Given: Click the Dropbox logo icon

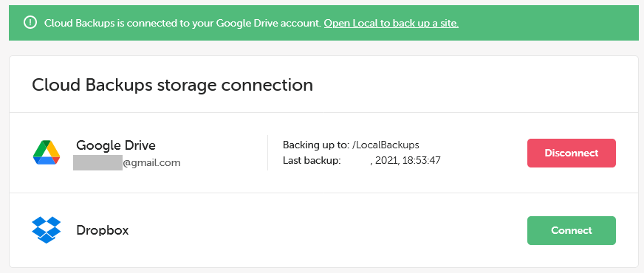Looking at the screenshot, I should click(x=47, y=230).
